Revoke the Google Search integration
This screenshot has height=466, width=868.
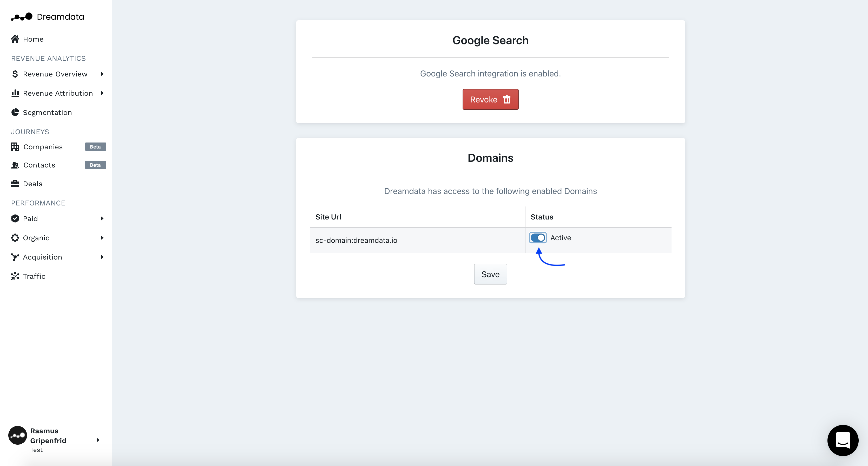[490, 99]
